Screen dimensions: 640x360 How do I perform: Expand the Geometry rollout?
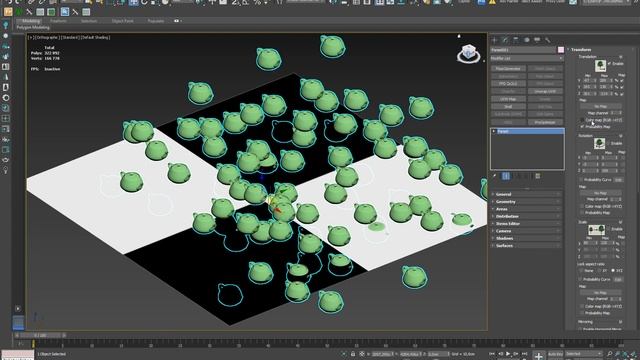click(527, 202)
